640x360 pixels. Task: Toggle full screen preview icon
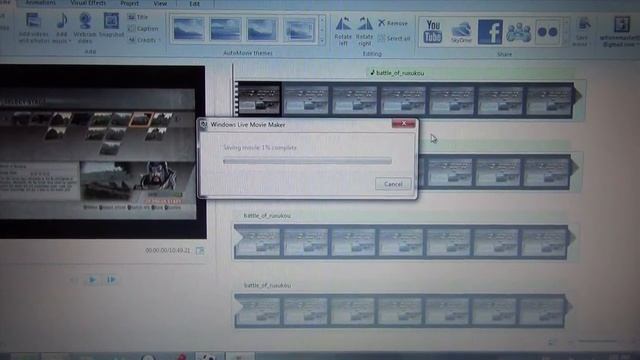[200, 251]
